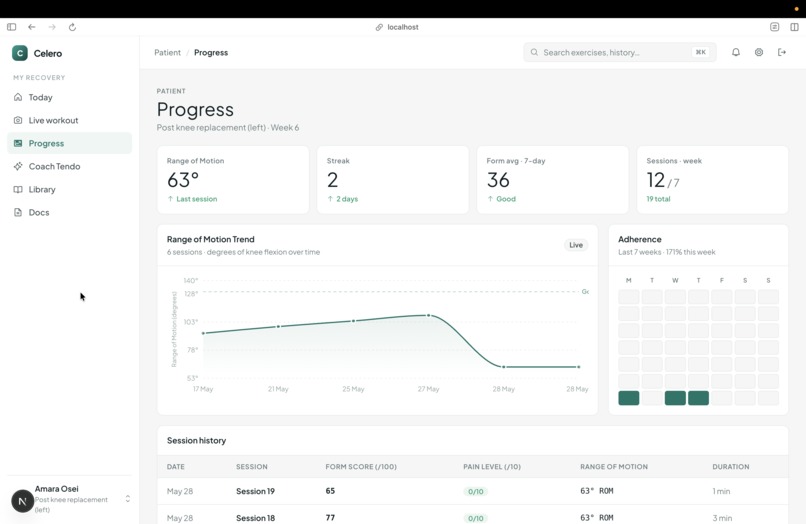
Task: Open Live workout in sidebar
Action: (x=69, y=120)
